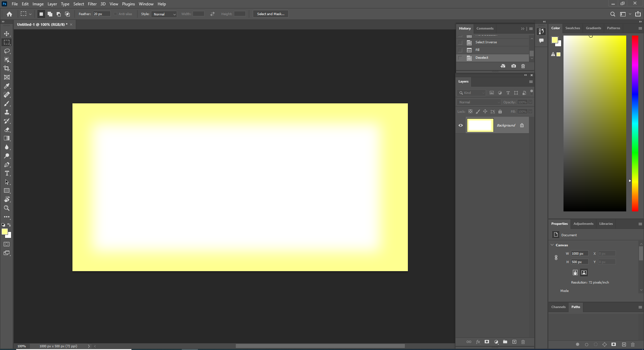Toggle Quick Mask mode
Image resolution: width=644 pixels, height=350 pixels.
click(7, 244)
